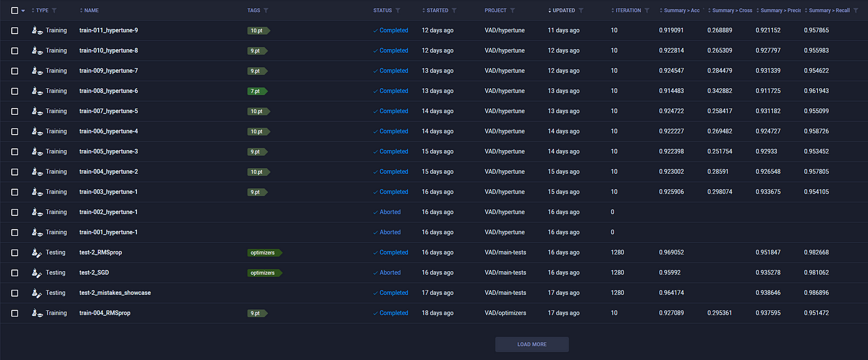The width and height of the screenshot is (868, 360).
Task: Open experiment test-2_mistakes_showcase by its name
Action: pyautogui.click(x=115, y=292)
